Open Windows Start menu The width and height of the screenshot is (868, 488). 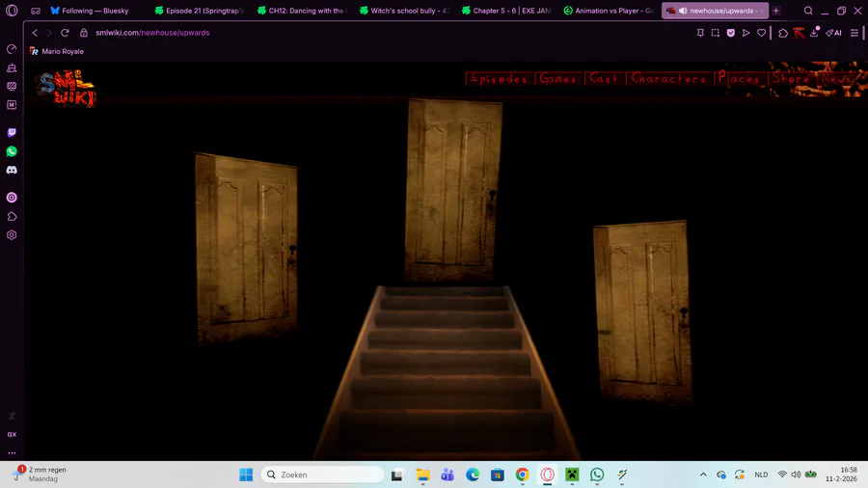point(246,474)
